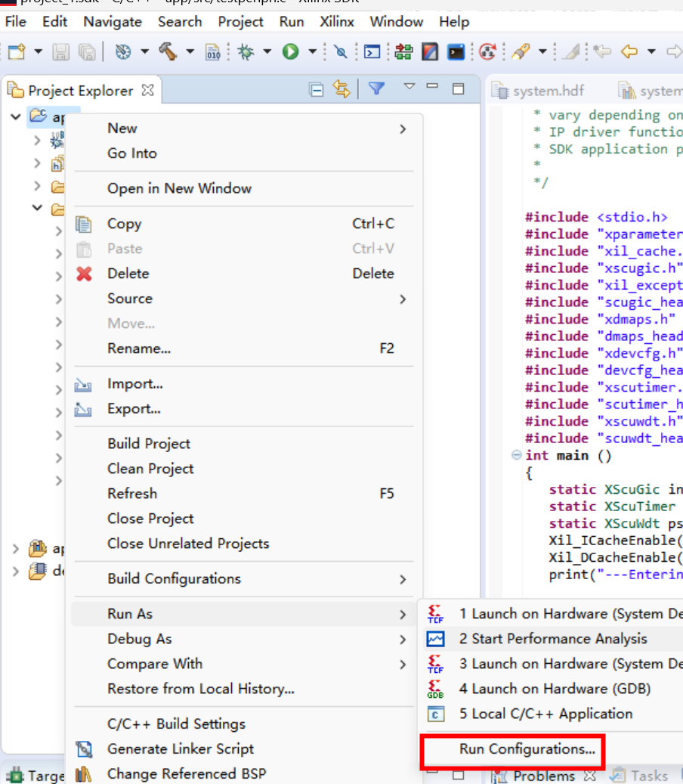
Task: Click the Debug bug toolbar icon
Action: click(246, 51)
